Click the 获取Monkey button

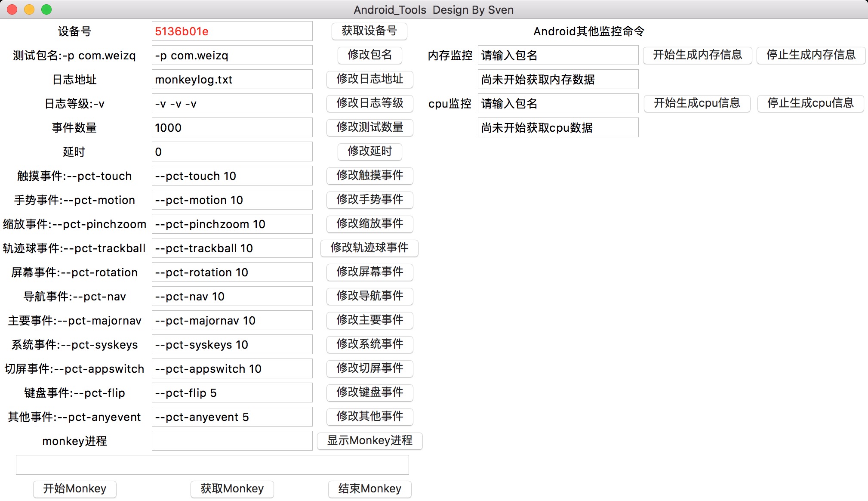(x=232, y=489)
